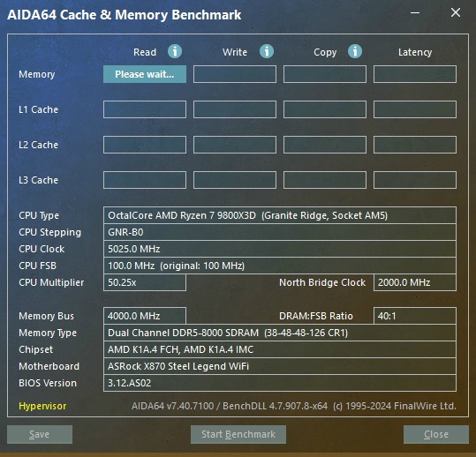
Task: Click the info icon next to Write
Action: (x=267, y=51)
